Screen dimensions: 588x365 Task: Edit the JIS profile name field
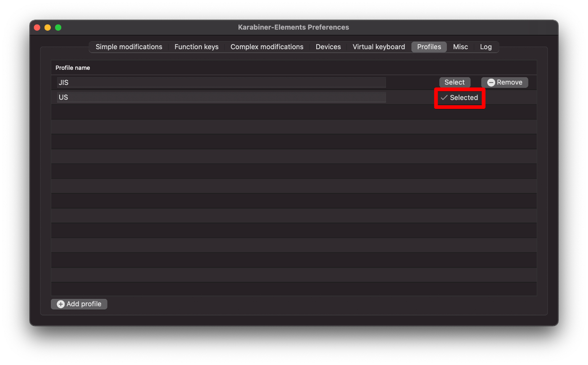[x=221, y=82]
